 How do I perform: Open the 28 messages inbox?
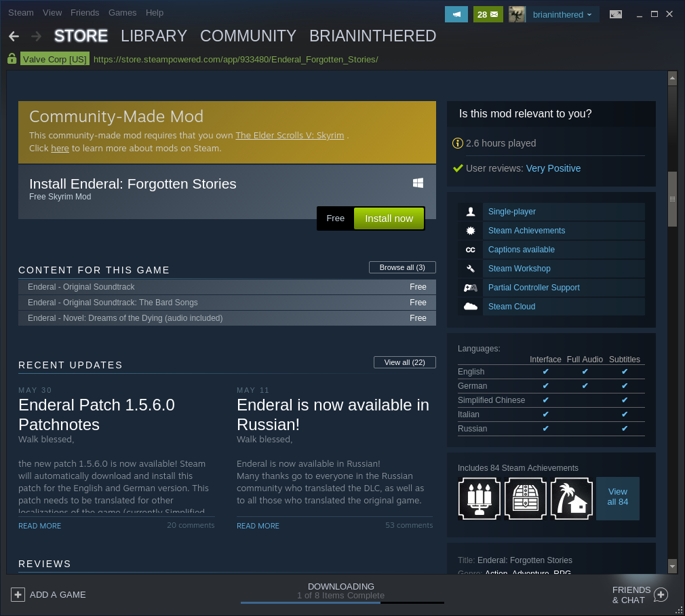tap(488, 14)
